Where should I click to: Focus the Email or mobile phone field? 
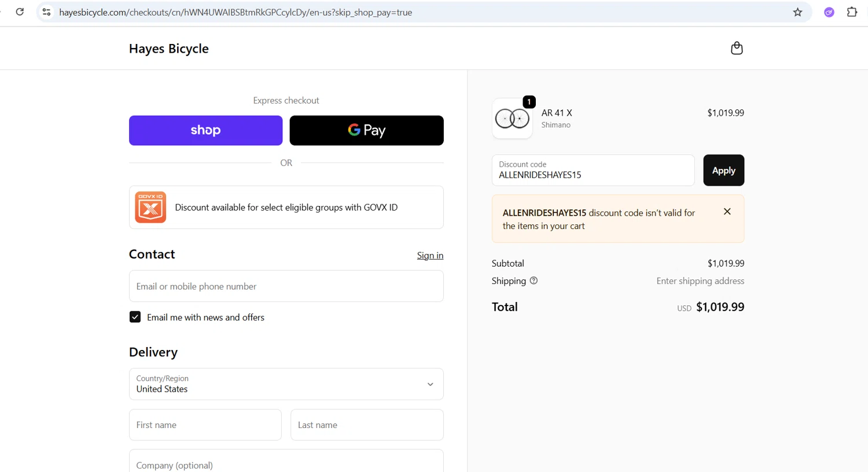[x=286, y=286]
